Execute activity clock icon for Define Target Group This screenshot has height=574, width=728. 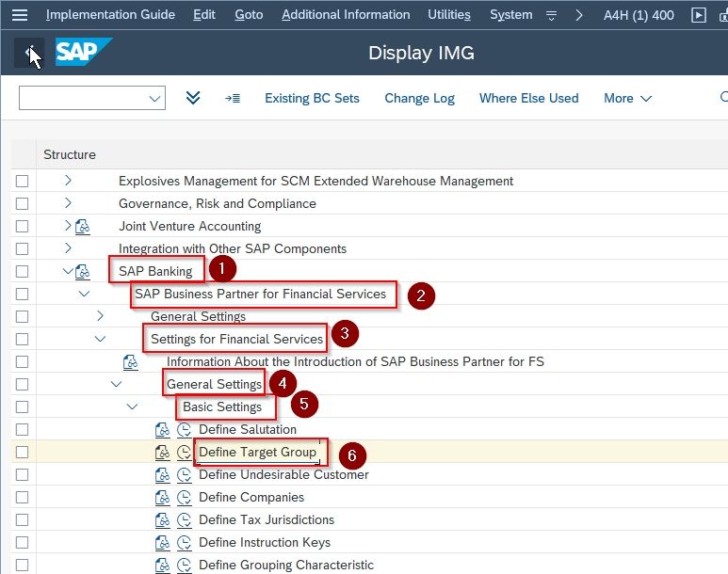point(185,453)
